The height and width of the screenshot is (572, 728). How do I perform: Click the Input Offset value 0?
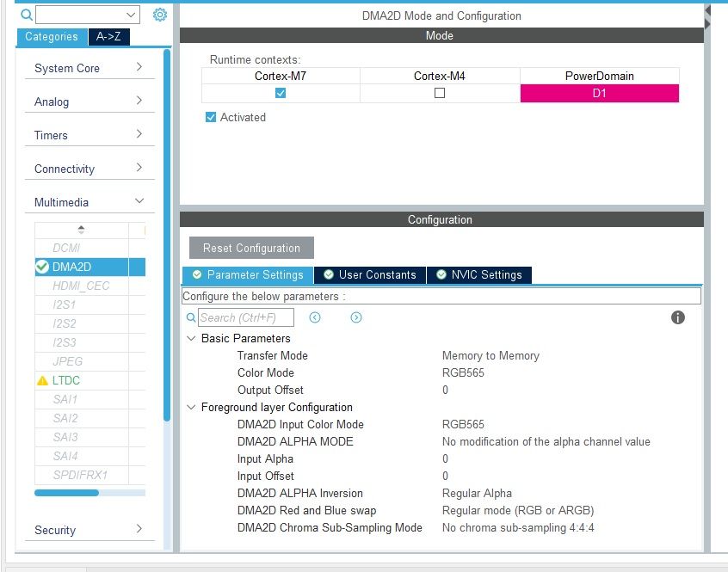[x=445, y=476]
